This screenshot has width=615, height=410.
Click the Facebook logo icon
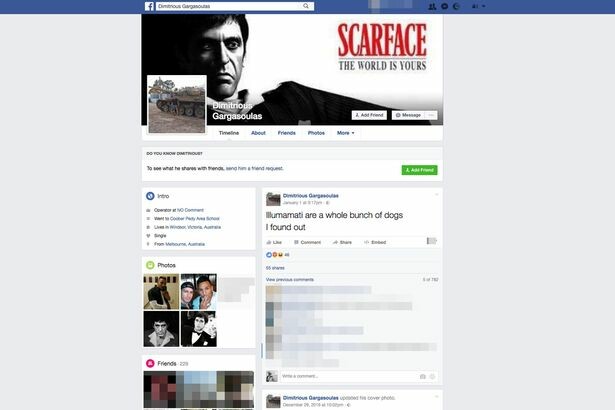pos(149,6)
